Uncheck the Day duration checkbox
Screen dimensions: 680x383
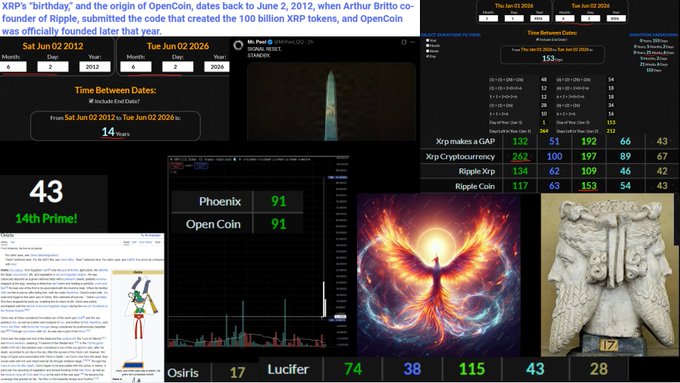428,56
